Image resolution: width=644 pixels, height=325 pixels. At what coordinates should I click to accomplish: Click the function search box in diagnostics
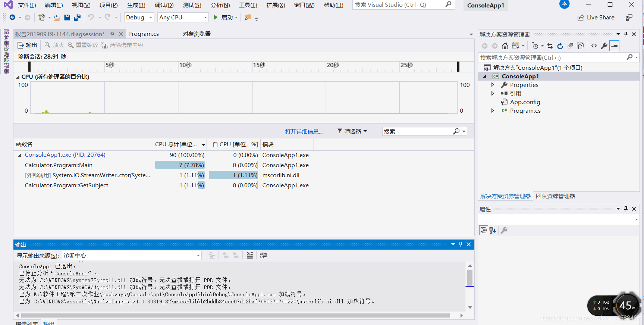pos(417,132)
